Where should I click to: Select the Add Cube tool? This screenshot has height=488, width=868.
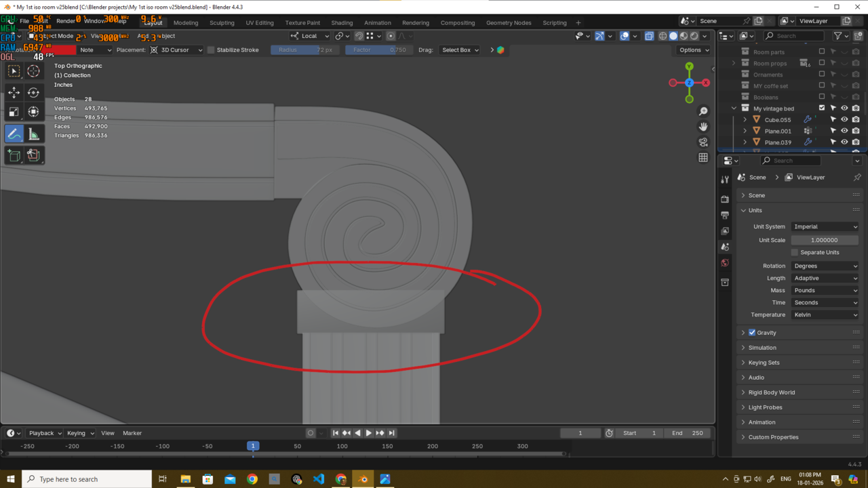(14, 155)
